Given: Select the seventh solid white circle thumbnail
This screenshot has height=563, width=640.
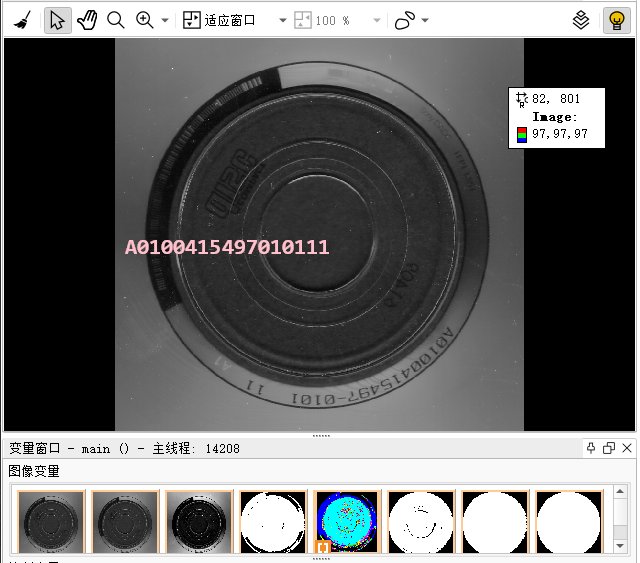Looking at the screenshot, I should click(495, 522).
